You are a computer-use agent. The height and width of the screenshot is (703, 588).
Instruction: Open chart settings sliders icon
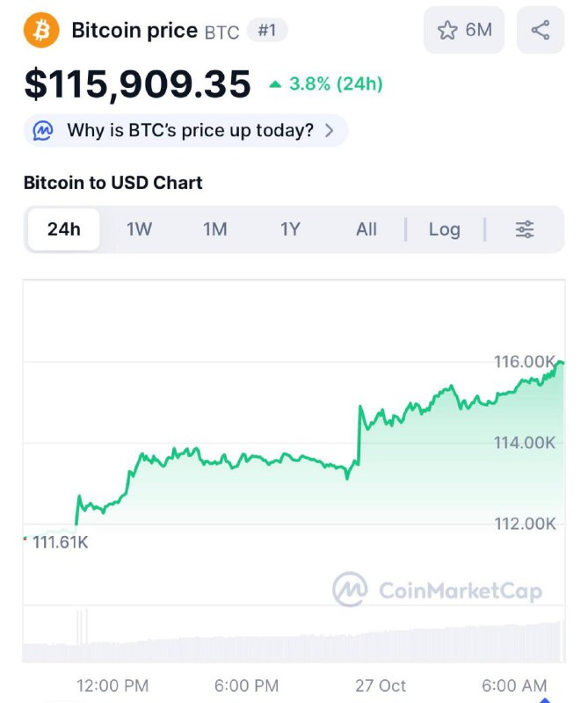click(525, 229)
